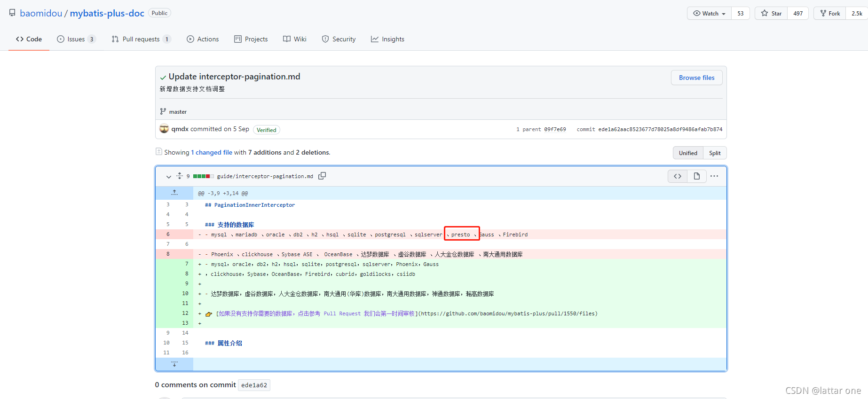Display the rich diff view
The image size is (868, 399).
point(697,176)
